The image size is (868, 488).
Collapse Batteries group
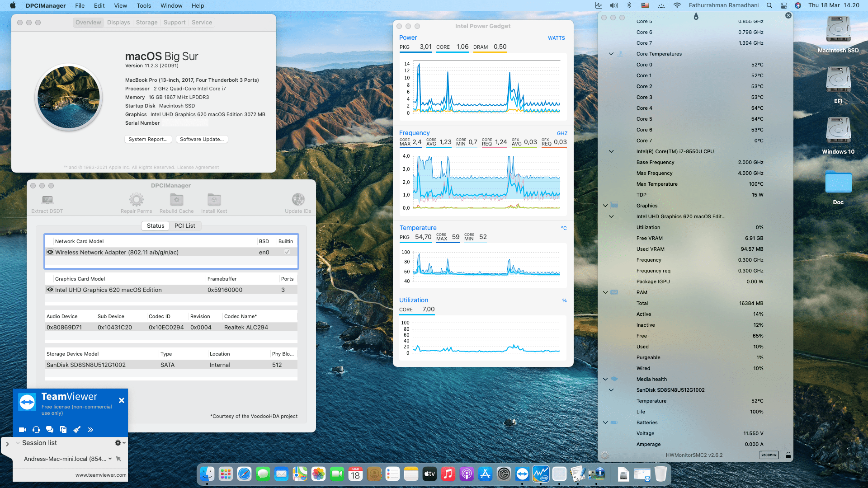pos(605,422)
